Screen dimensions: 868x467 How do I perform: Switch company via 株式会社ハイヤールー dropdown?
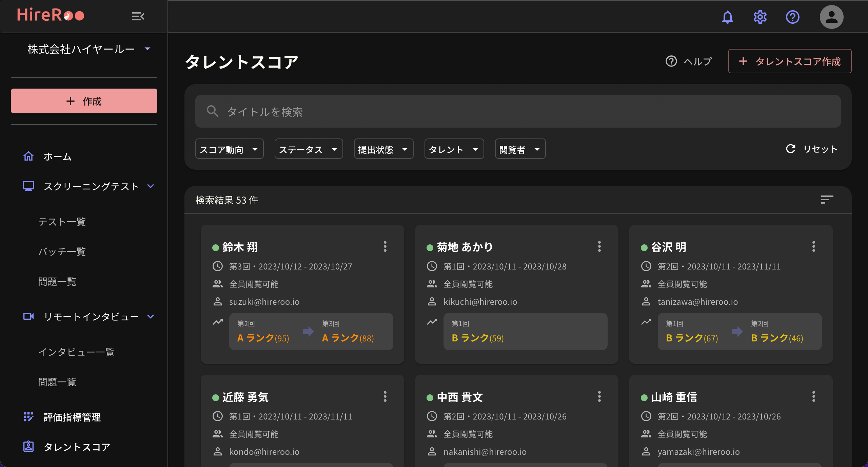point(89,49)
